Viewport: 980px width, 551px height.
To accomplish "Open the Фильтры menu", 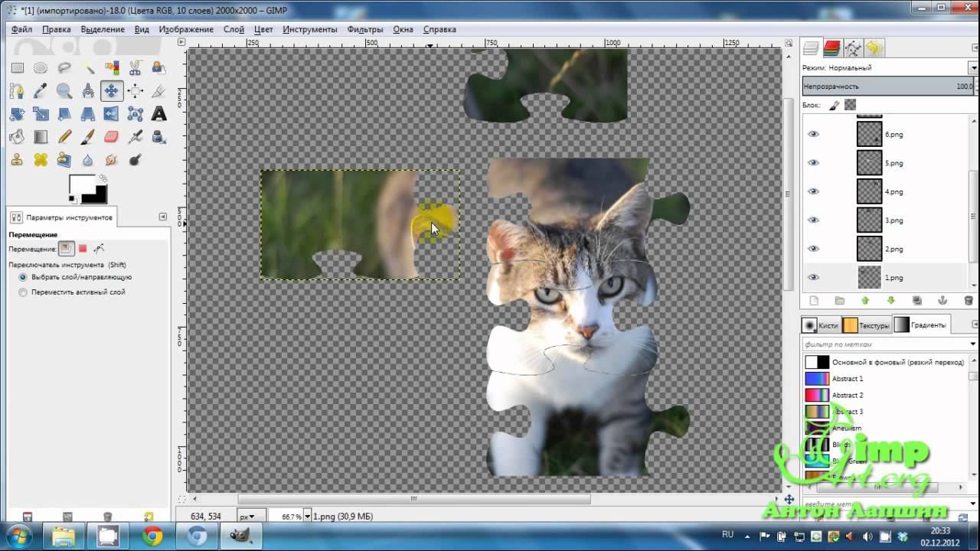I will [365, 29].
